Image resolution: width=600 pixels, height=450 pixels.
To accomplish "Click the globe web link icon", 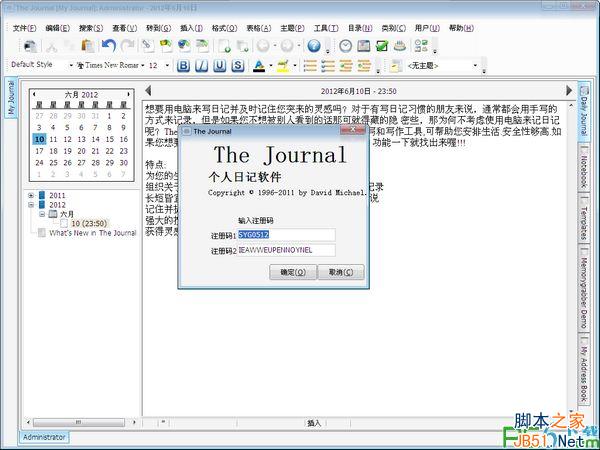I will click(x=184, y=46).
